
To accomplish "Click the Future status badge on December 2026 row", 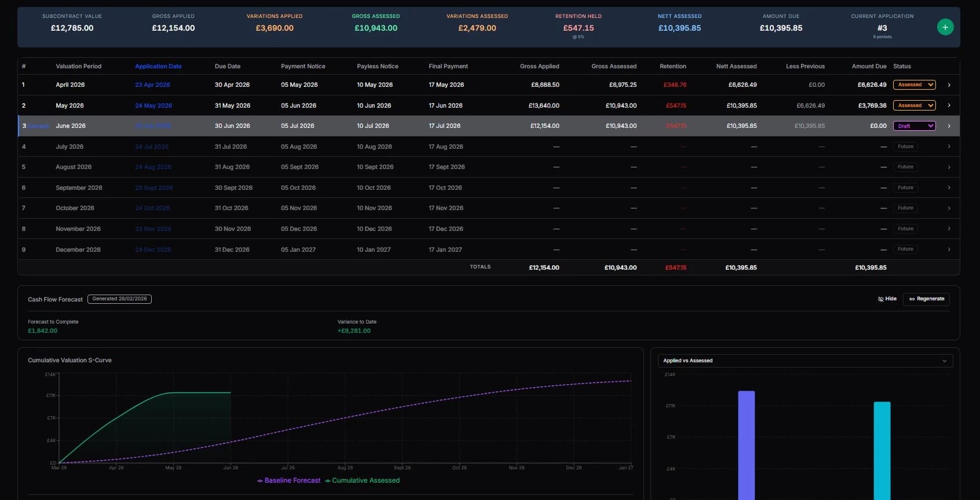I will [905, 249].
